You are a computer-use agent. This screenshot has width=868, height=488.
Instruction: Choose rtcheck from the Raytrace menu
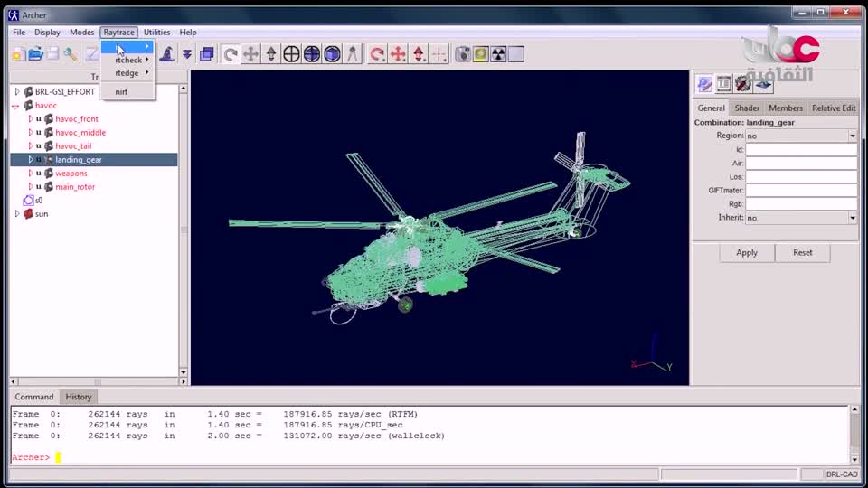(128, 61)
